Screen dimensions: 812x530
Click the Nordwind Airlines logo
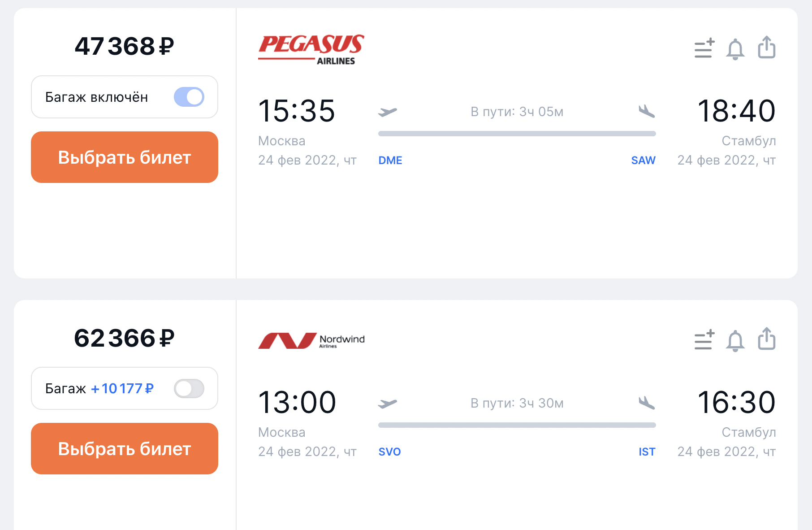(x=311, y=341)
